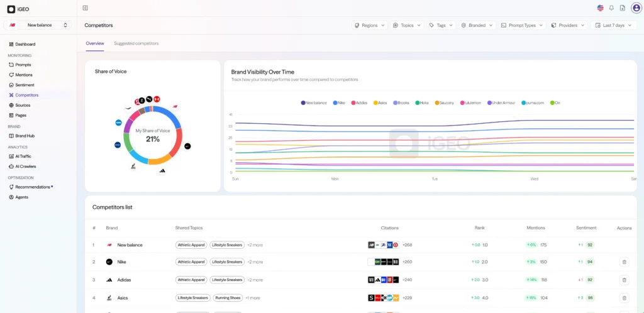Click Lifestyle Sneakers tag in Adidas row

click(227, 280)
